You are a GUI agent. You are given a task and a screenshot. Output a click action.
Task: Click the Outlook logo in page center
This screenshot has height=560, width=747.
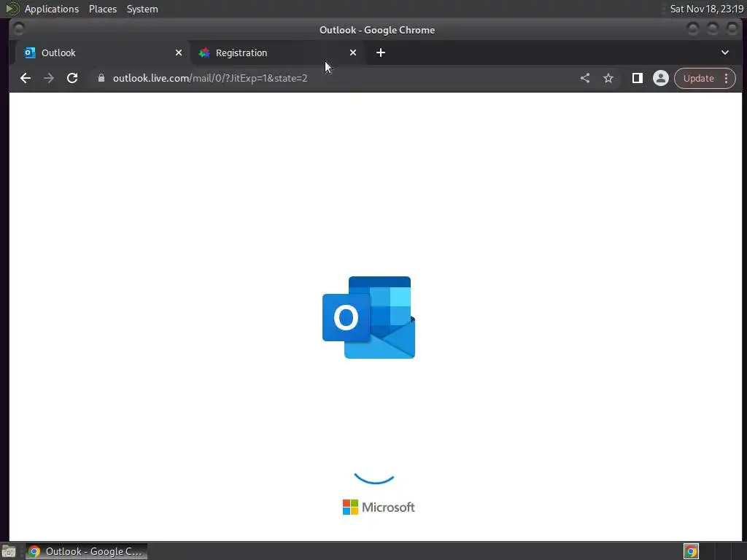(368, 317)
